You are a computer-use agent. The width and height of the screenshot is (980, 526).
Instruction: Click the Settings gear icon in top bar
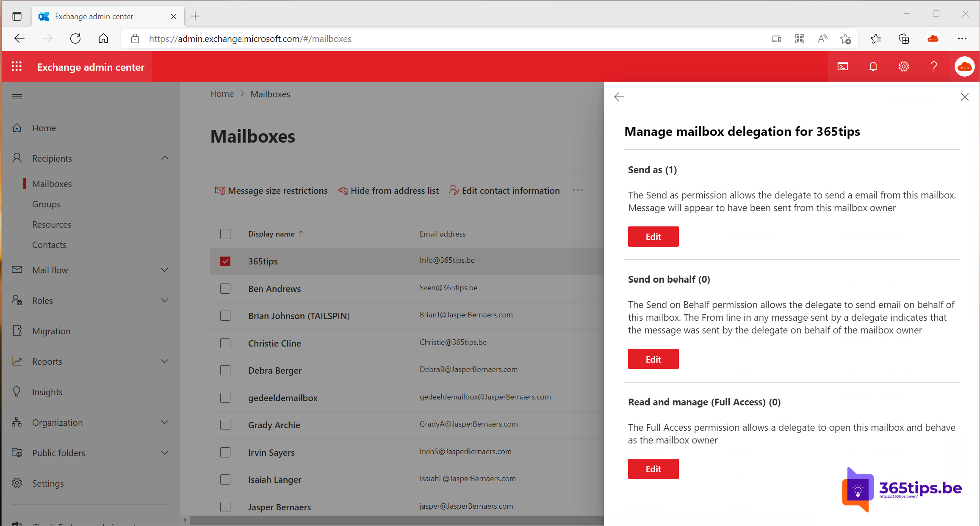click(x=903, y=67)
